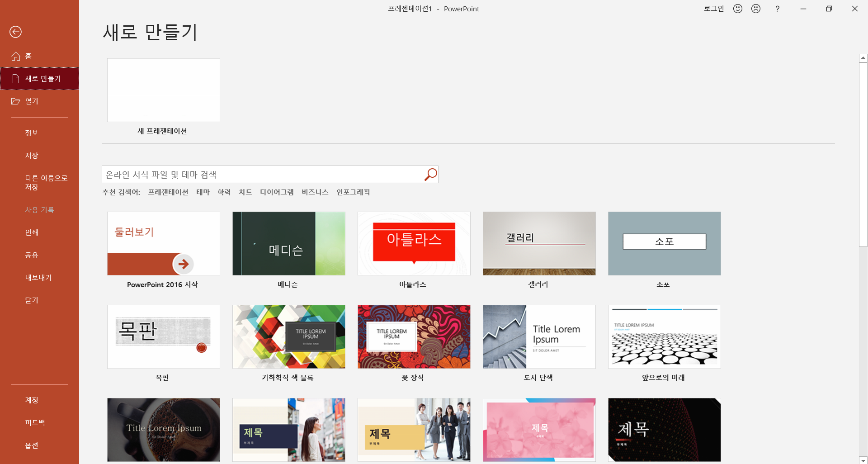Viewport: 868px width, 464px height.
Task: Select 열기 in the sidebar
Action: 39,101
